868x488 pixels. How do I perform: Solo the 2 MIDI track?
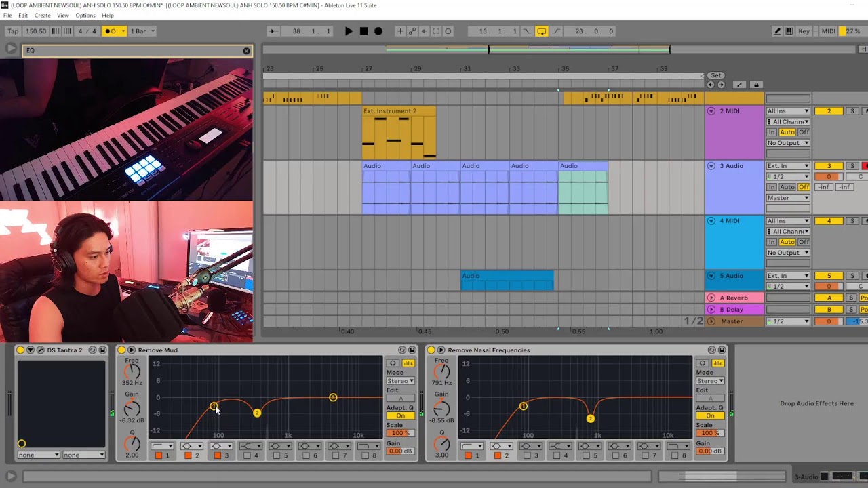[x=852, y=111]
